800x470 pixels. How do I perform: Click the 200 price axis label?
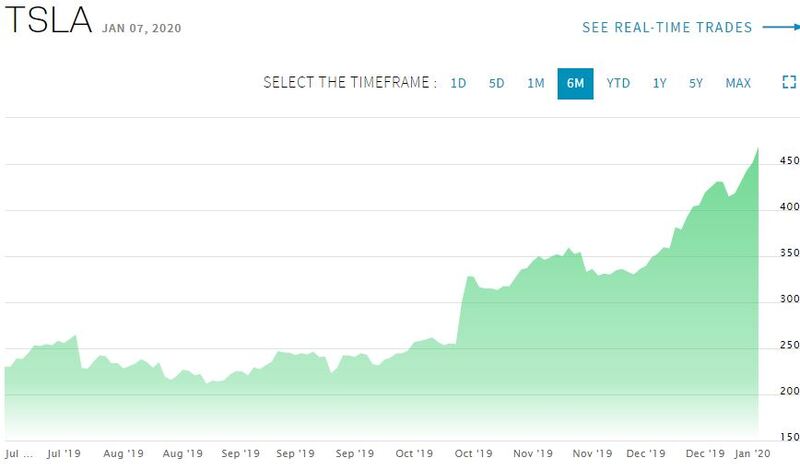tap(789, 391)
